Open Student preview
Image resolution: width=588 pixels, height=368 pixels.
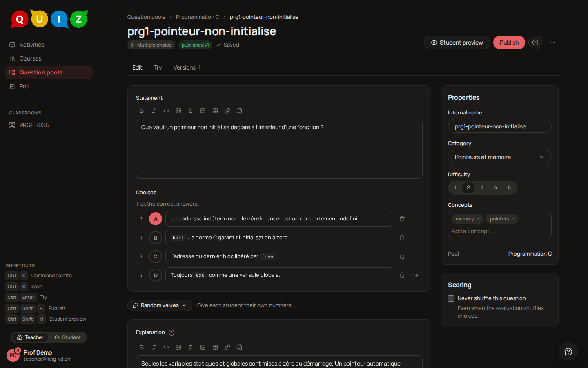tap(457, 43)
